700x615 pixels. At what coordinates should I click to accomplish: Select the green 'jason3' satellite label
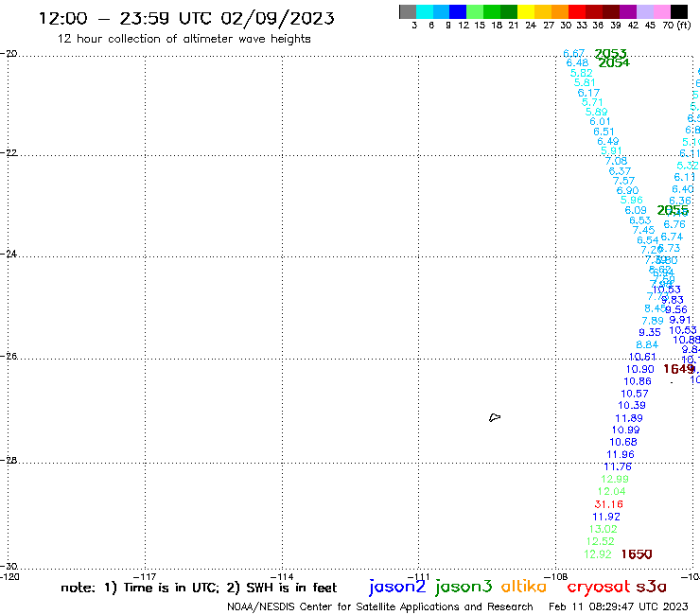tap(464, 587)
